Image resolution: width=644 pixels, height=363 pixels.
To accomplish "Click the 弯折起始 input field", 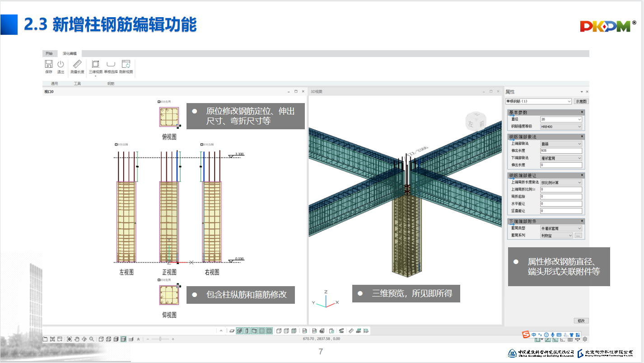I will (561, 197).
